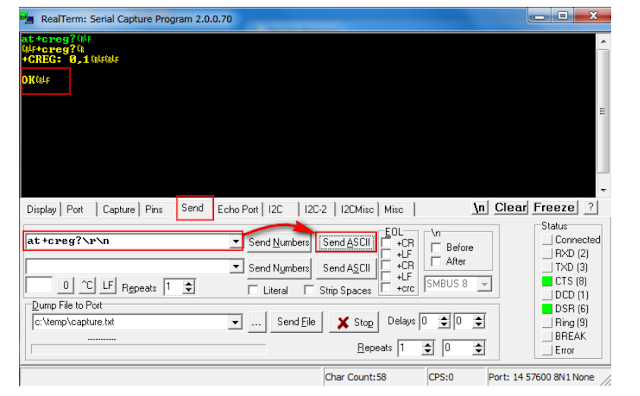Click the at+creg? command input field
The image size is (640, 396).
pos(127,241)
